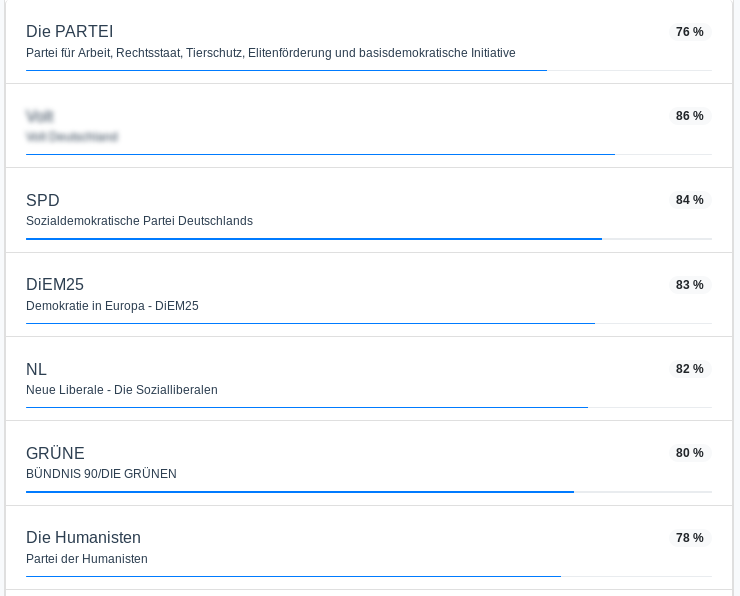Open the Die Humanisten entry
The image size is (740, 596).
[x=369, y=547]
